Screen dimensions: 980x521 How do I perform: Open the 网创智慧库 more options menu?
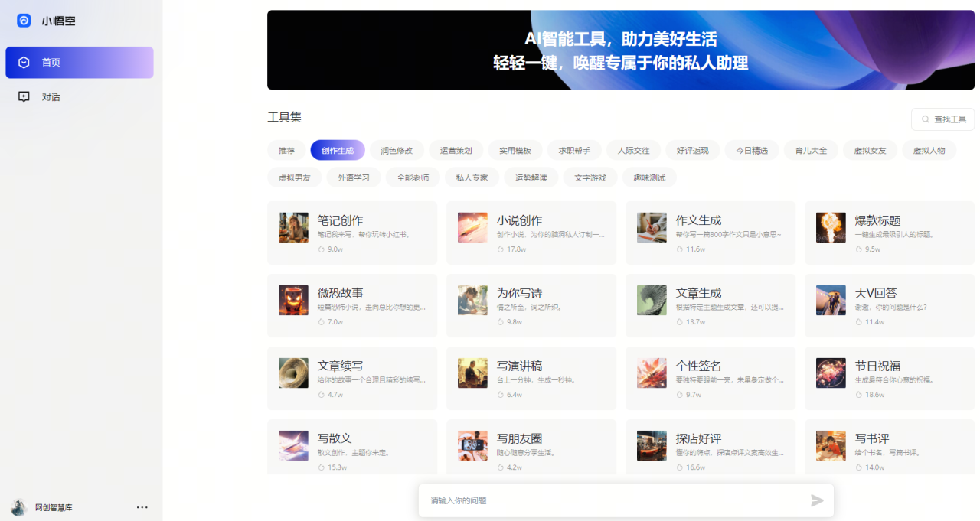(142, 507)
